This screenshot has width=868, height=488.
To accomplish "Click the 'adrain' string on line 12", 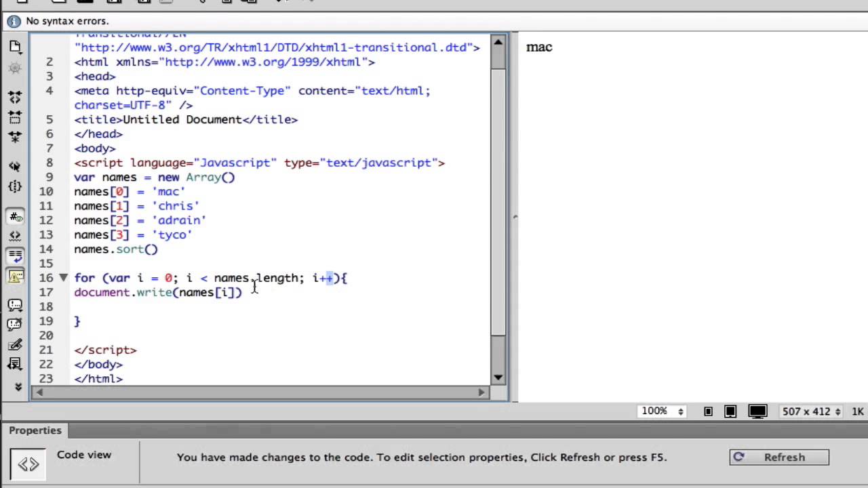I will click(x=178, y=220).
